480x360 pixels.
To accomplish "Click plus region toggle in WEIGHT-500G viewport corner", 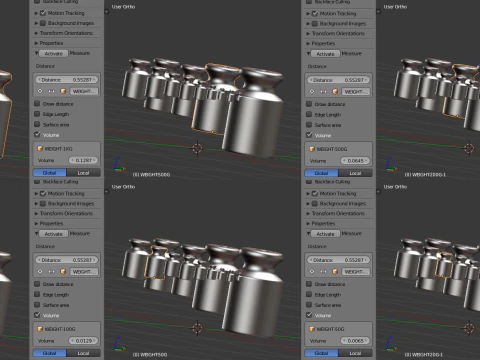I will click(379, 12).
